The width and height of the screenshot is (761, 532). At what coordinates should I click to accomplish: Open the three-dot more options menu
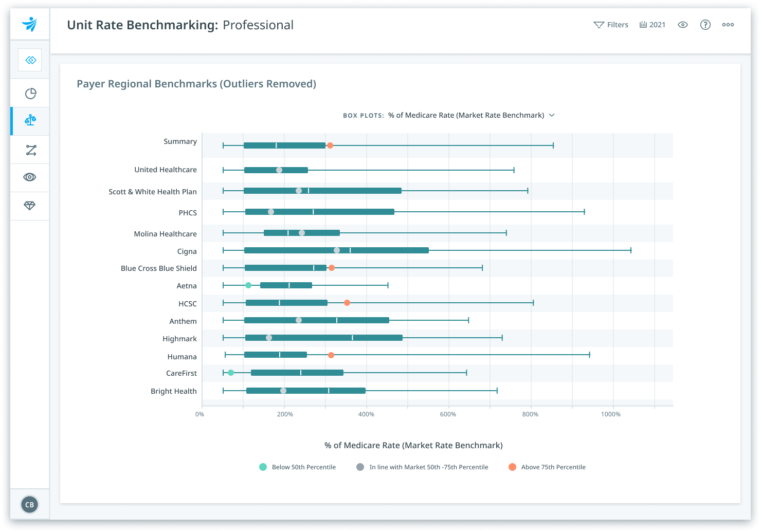click(x=728, y=25)
